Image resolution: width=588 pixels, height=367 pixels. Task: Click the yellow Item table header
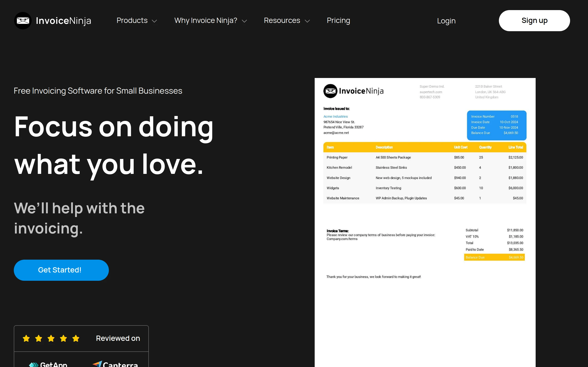click(425, 147)
